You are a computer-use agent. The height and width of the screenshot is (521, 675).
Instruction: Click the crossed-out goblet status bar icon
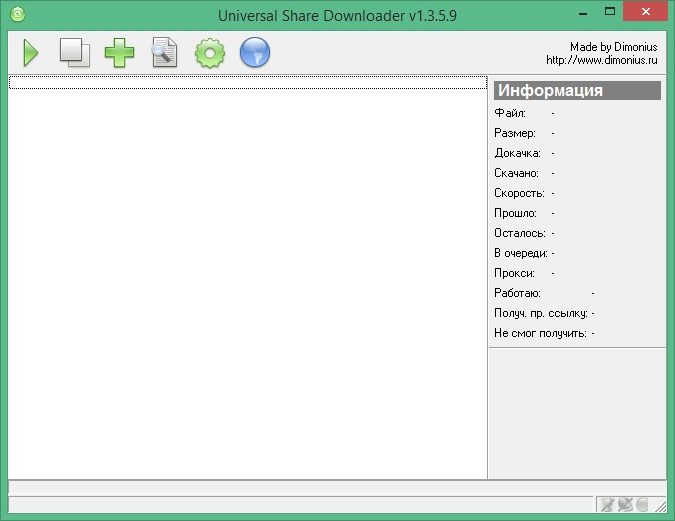click(x=607, y=504)
